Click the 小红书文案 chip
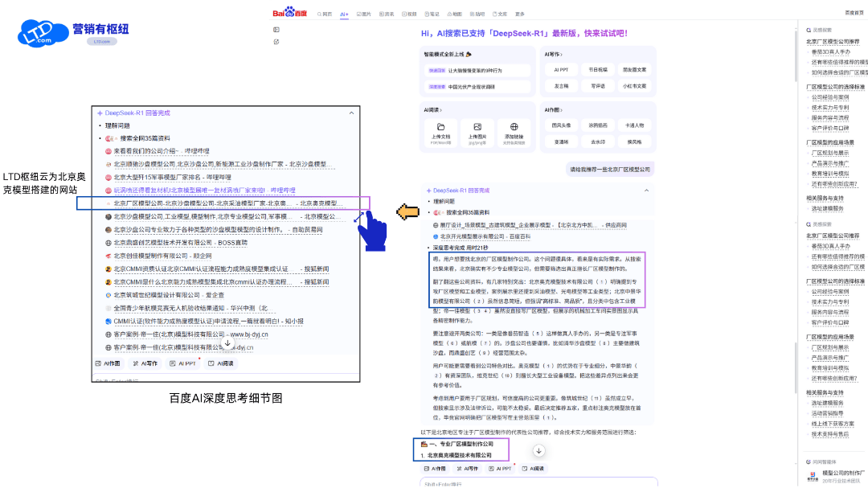868x488 pixels. coord(634,86)
